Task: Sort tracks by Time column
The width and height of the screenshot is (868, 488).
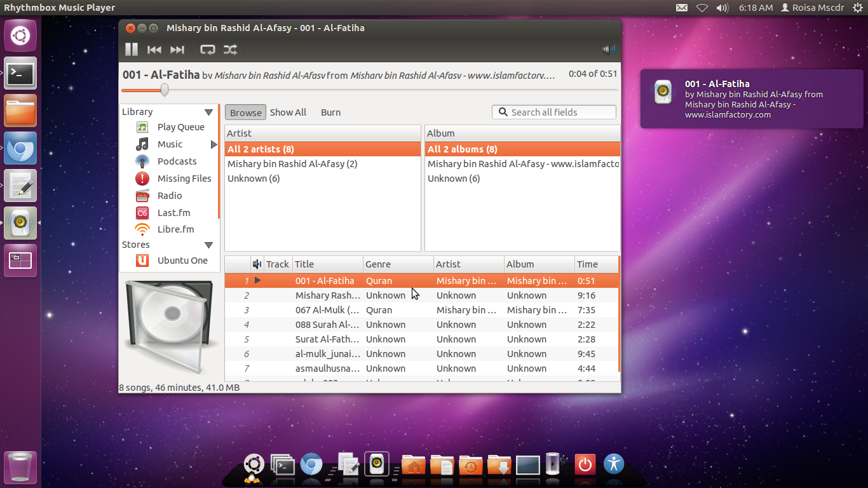Action: click(595, 264)
